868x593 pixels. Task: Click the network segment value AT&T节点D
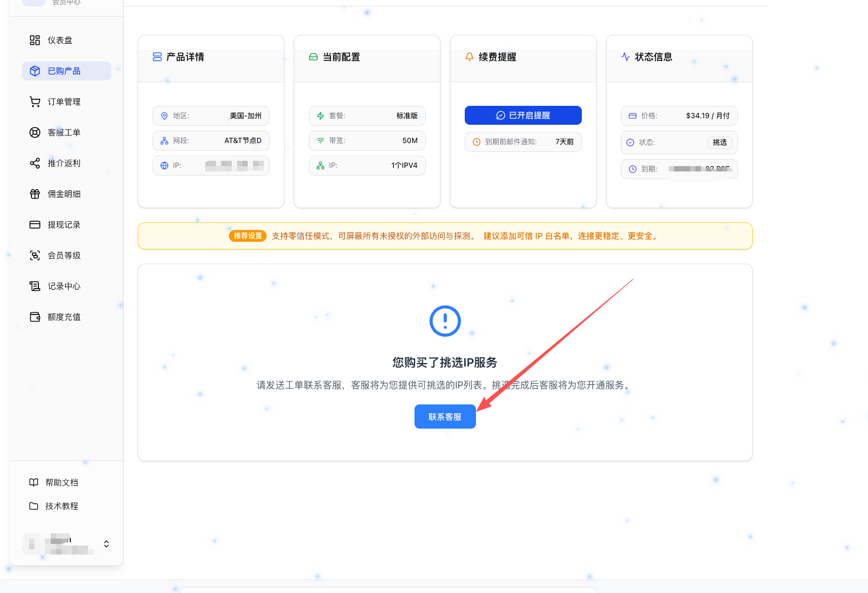(243, 141)
